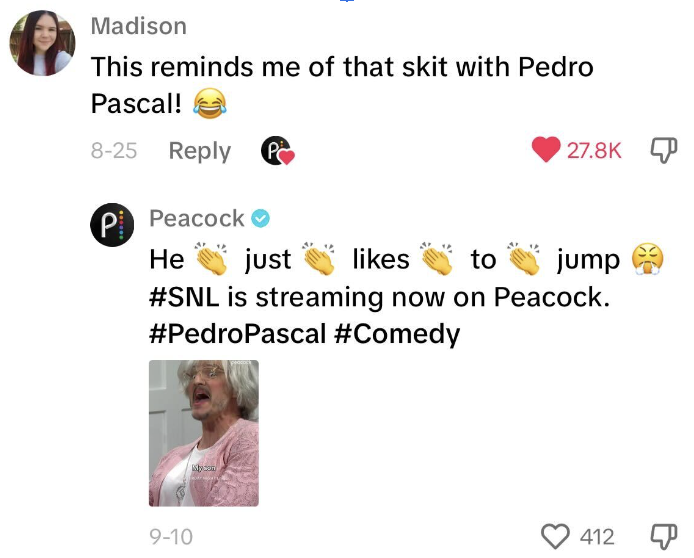The height and width of the screenshot is (558, 694).
Task: Open Peacock's profile avatar on reply
Action: pos(112,225)
